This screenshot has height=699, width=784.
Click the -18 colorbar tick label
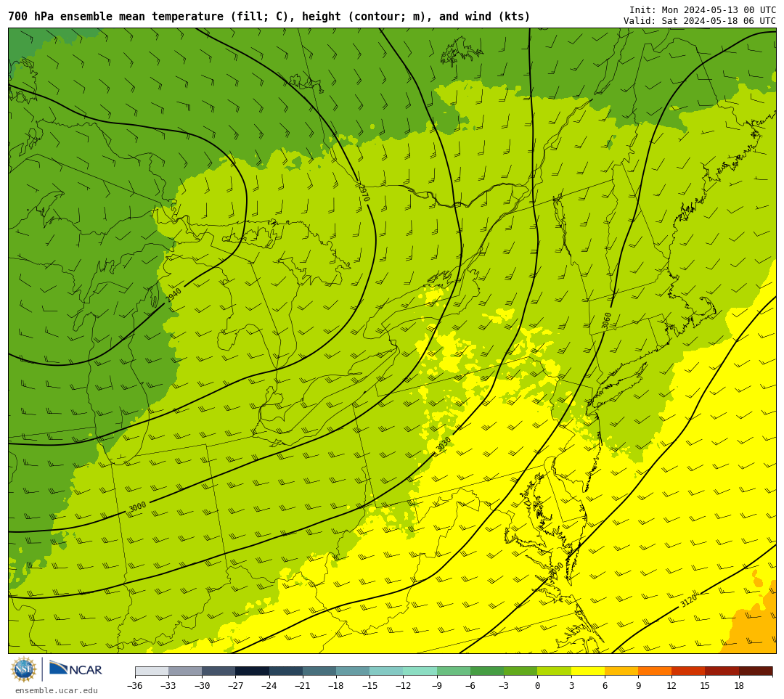click(x=336, y=685)
